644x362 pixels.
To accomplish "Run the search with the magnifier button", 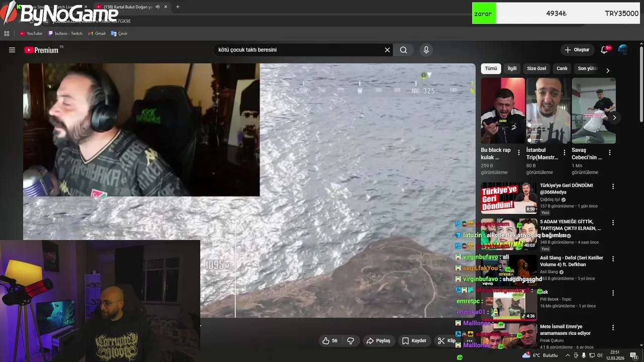I will 404,50.
